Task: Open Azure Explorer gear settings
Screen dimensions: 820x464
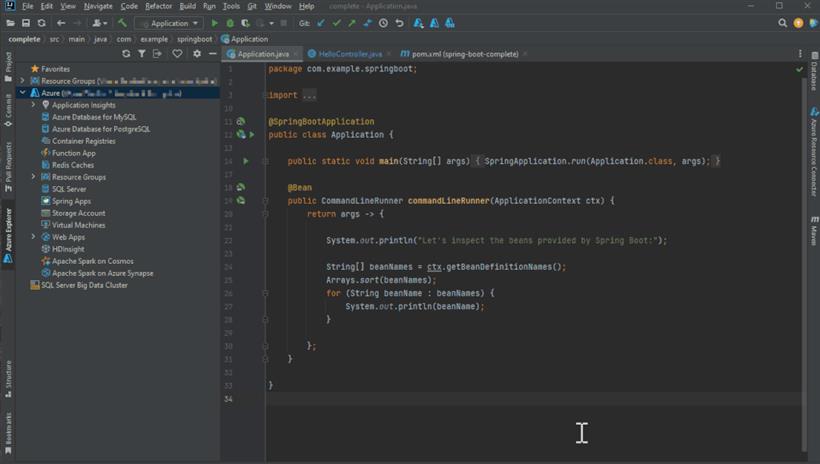Action: point(197,53)
